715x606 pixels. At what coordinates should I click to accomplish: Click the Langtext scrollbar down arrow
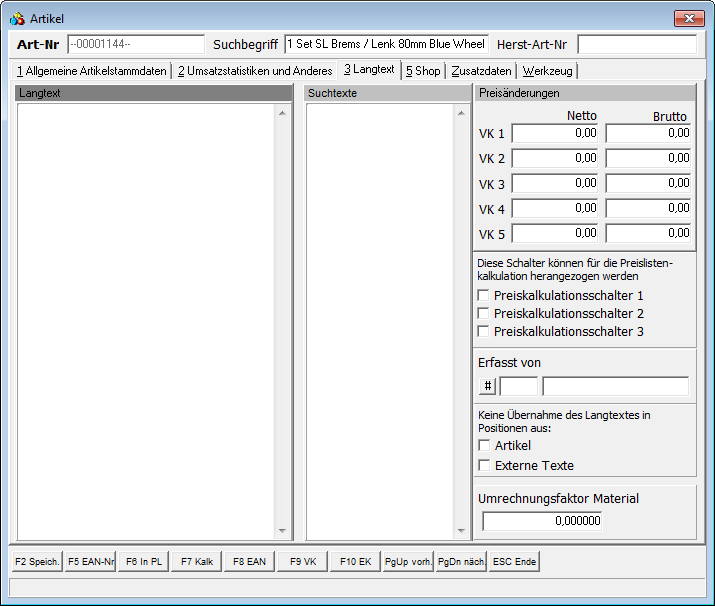282,532
